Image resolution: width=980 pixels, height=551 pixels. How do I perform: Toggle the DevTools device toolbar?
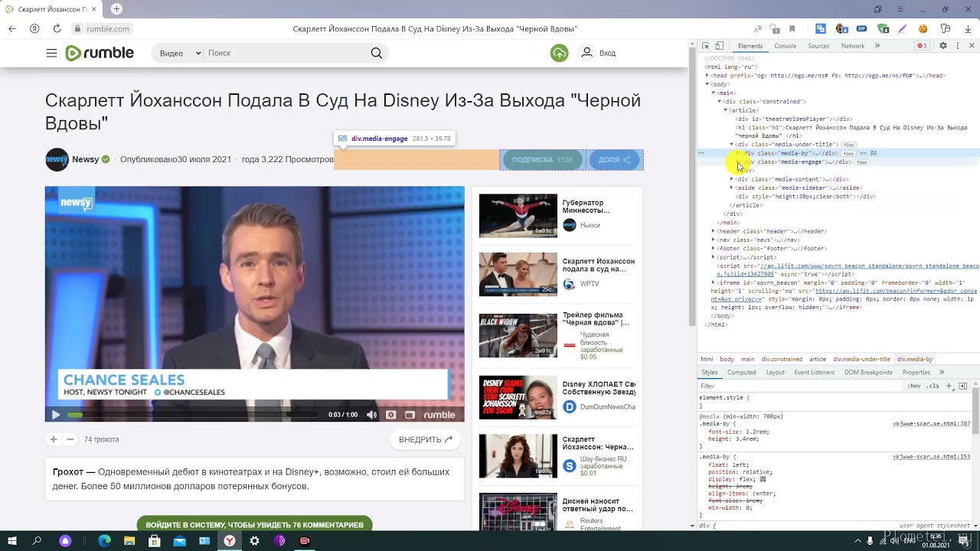pos(719,46)
